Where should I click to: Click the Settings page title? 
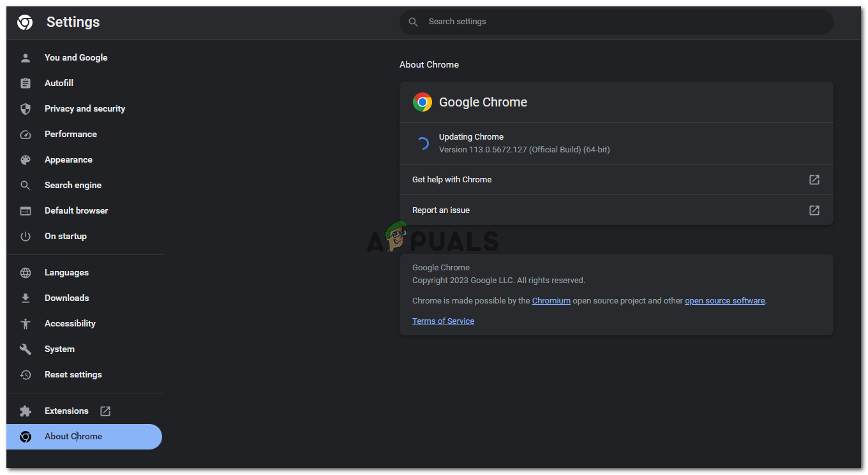73,22
